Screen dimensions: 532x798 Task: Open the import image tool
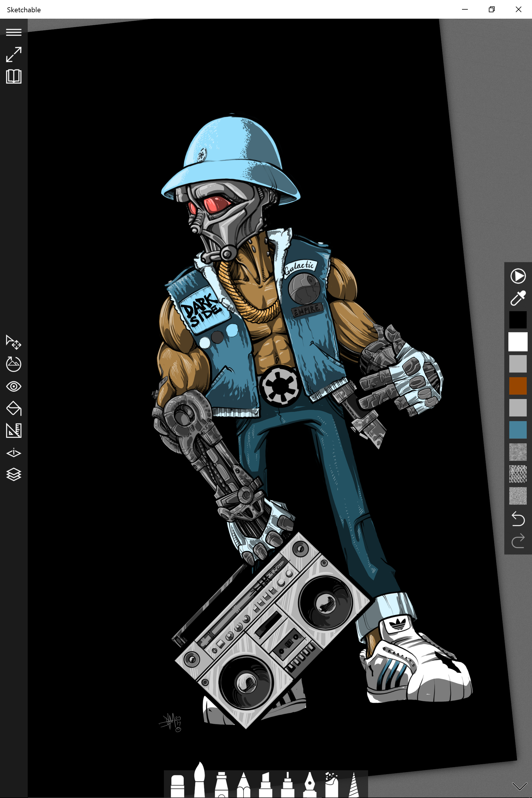14,364
